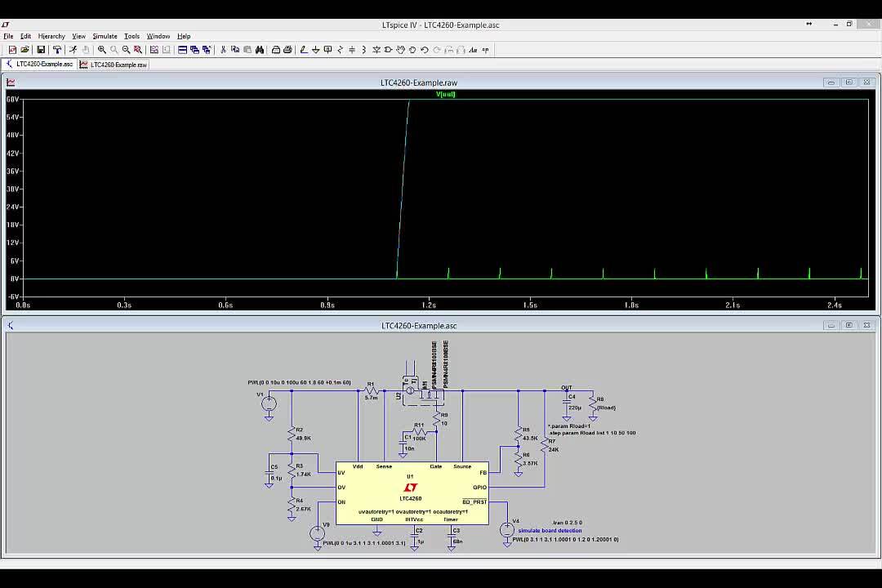The image size is (882, 588).
Task: Toggle the UV pin connection on LTC4260
Action: [341, 473]
